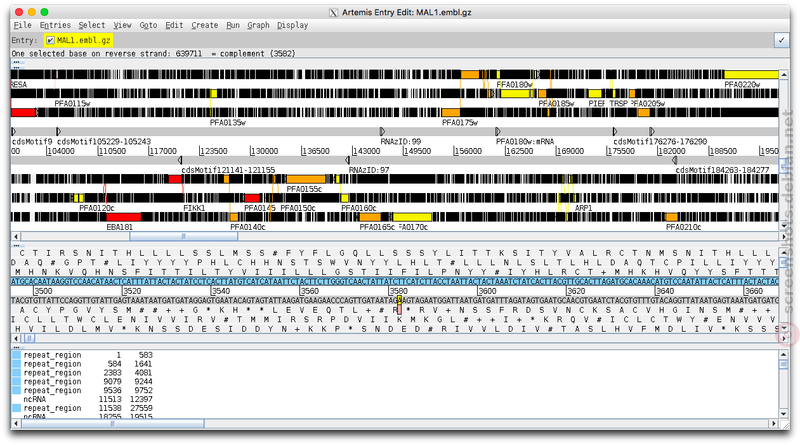The image size is (800, 445).
Task: Select the red EBA181 gene feature
Action: [123, 217]
